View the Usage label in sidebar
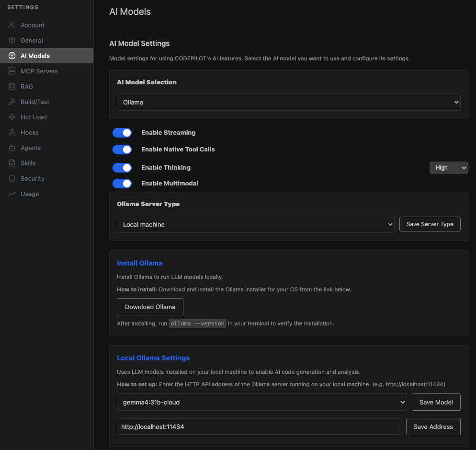The width and height of the screenshot is (476, 450). coord(30,194)
